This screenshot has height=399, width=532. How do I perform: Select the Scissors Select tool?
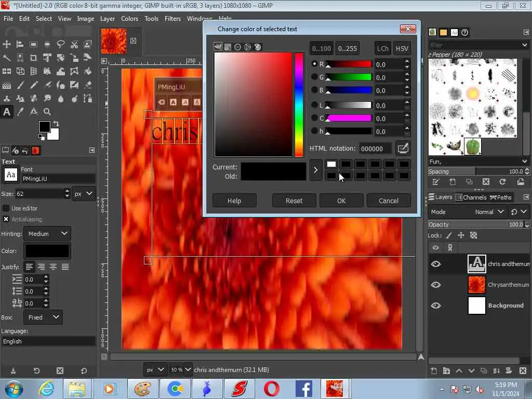[x=74, y=44]
